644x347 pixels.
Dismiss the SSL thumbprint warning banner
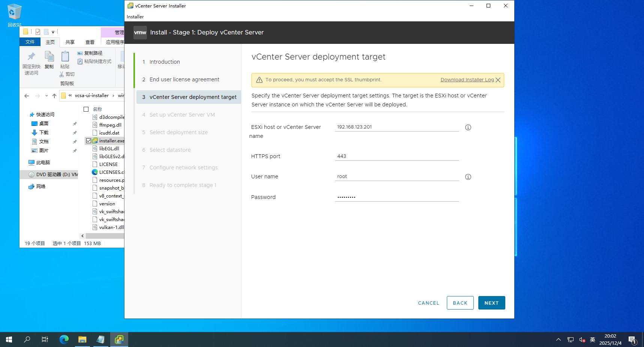[498, 80]
